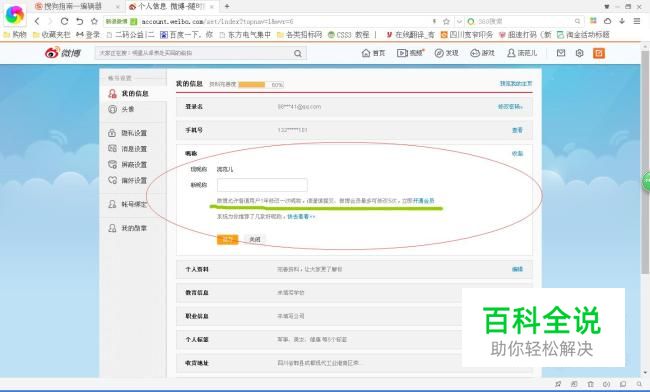Click the page vertical scrollbar

645,162
